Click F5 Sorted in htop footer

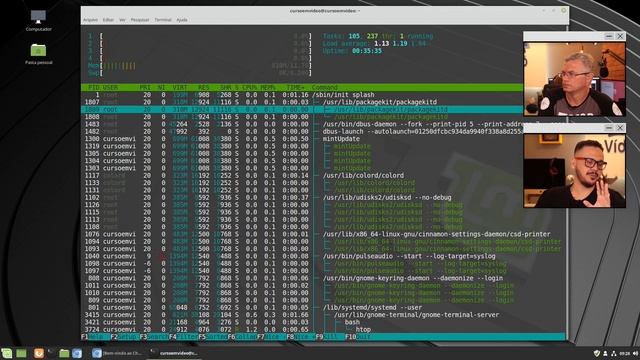tap(213, 337)
